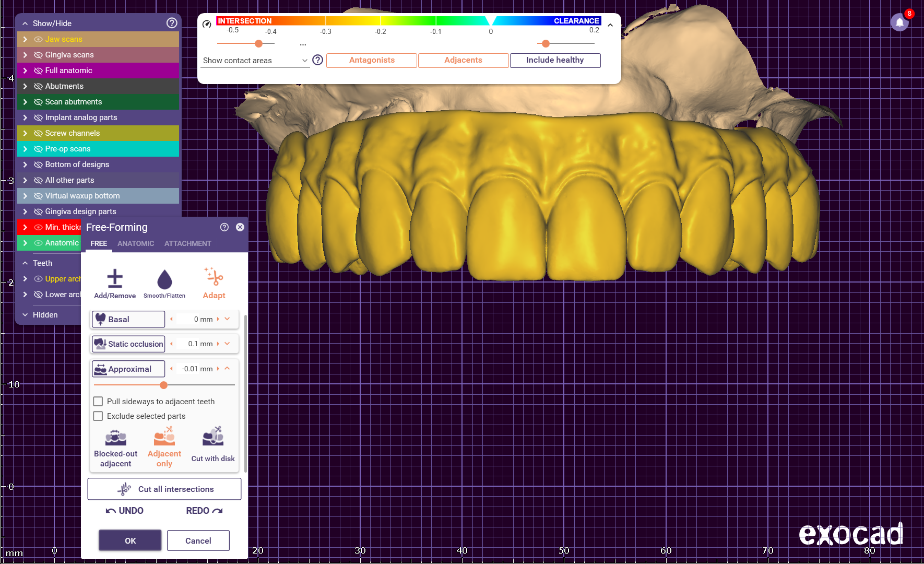Open the ATTACHMENT tab
This screenshot has height=564, width=924.
click(187, 243)
